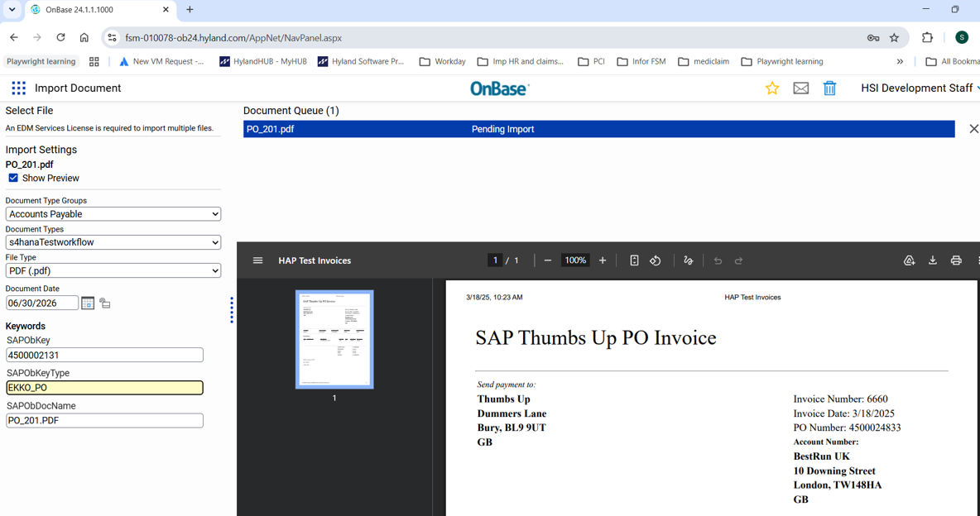This screenshot has height=516, width=980.
Task: Open the Document Types dropdown
Action: (113, 241)
